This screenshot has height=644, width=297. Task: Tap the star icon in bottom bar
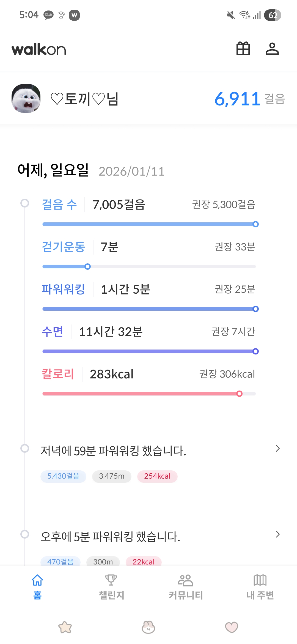tap(65, 627)
